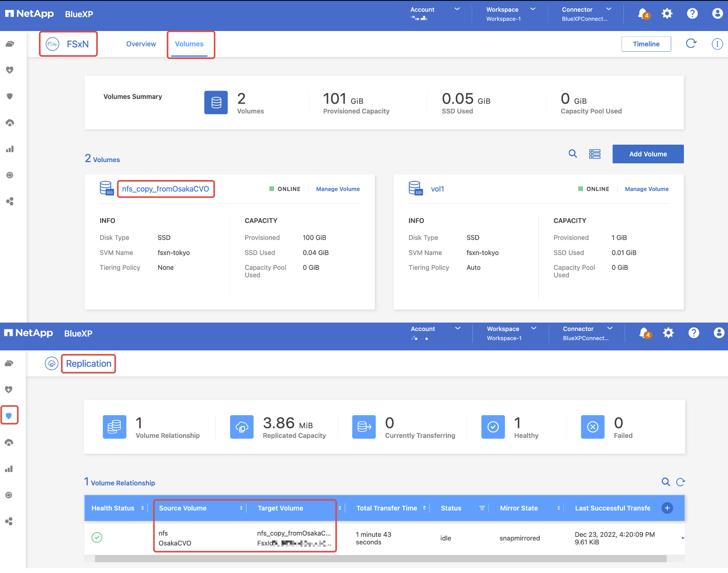Open the Status column filter
728x573 pixels.
482,508
